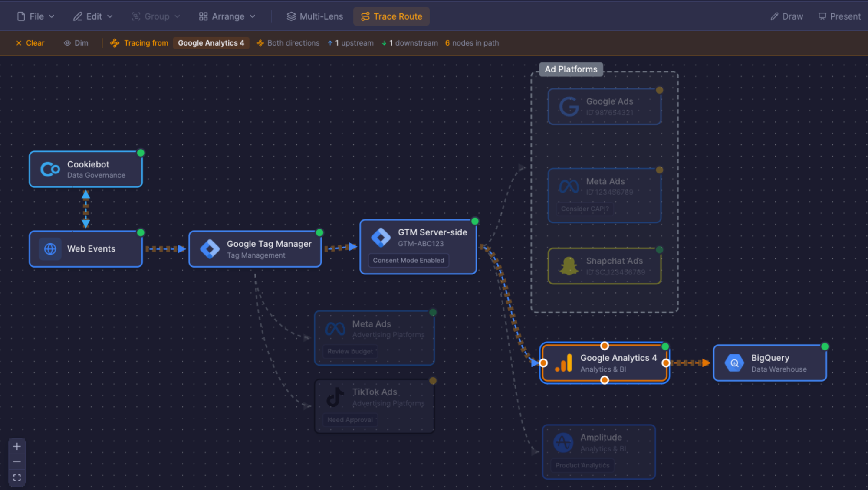Enter Present mode
This screenshot has width=868, height=490.
point(839,16)
